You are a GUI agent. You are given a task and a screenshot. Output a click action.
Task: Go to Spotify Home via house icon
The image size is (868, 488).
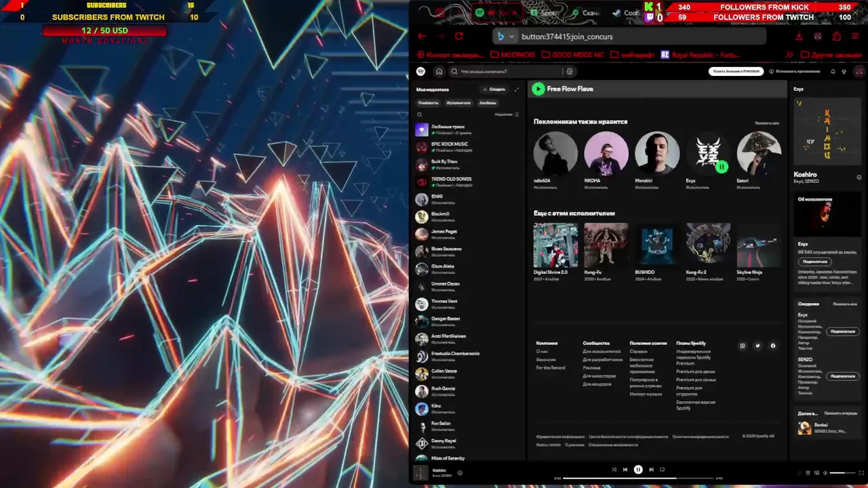click(x=439, y=71)
